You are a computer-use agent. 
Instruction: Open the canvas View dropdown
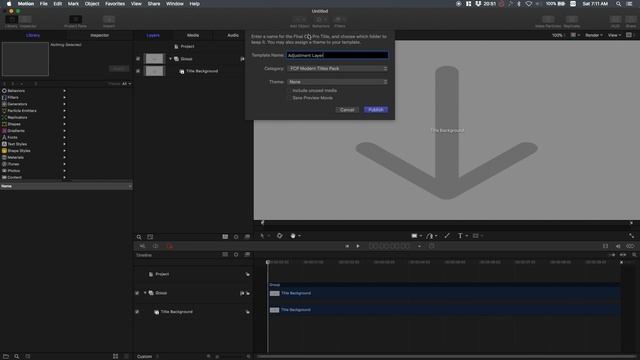click(x=614, y=36)
